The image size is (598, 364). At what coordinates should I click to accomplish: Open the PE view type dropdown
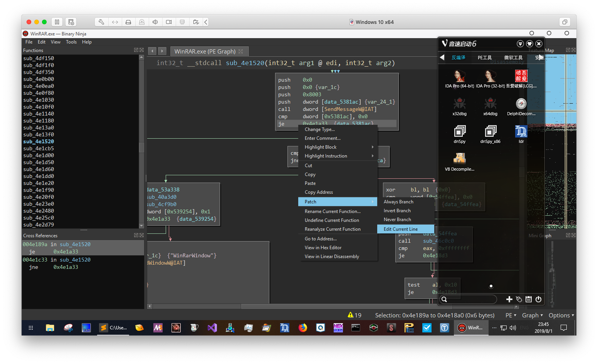click(511, 315)
